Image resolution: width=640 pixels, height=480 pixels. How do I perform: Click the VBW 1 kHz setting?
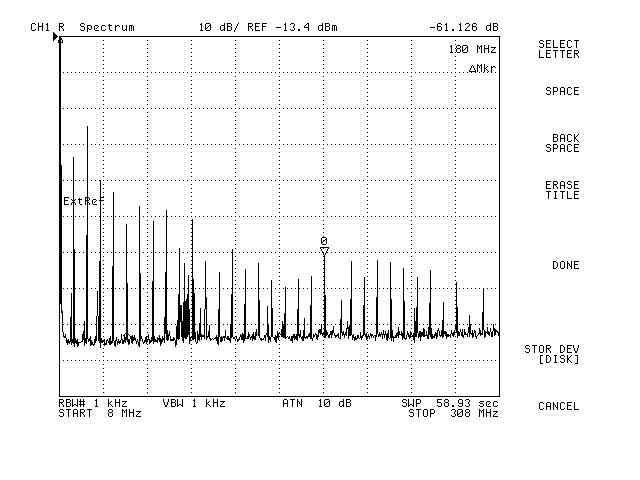(194, 403)
